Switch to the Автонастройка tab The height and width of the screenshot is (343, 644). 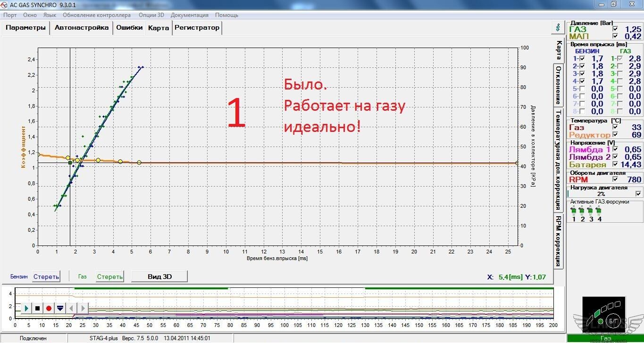click(82, 27)
